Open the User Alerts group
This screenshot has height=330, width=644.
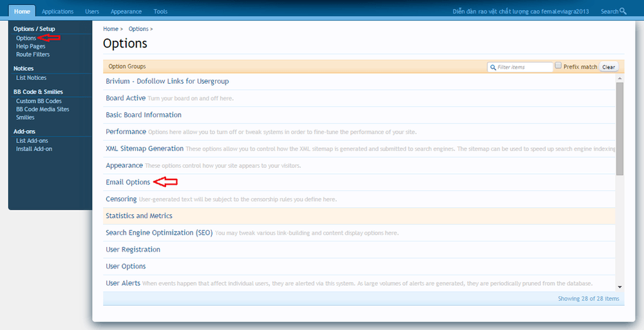click(x=123, y=283)
